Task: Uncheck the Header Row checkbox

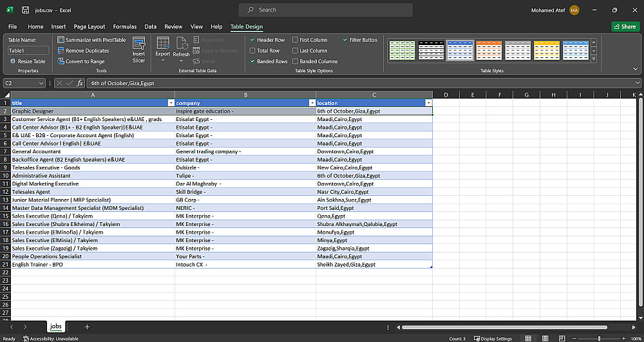Action: pyautogui.click(x=252, y=40)
